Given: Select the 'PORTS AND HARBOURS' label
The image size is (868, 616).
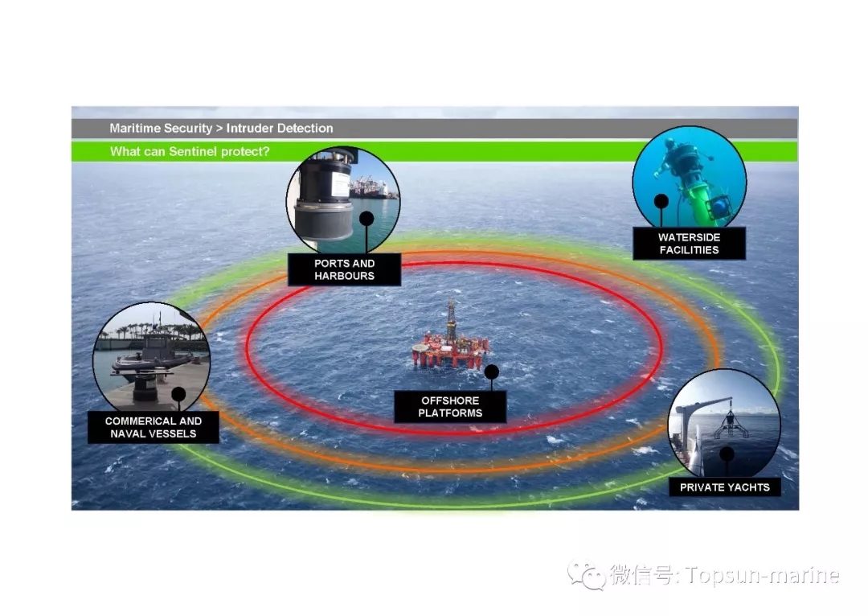Looking at the screenshot, I should tap(344, 269).
